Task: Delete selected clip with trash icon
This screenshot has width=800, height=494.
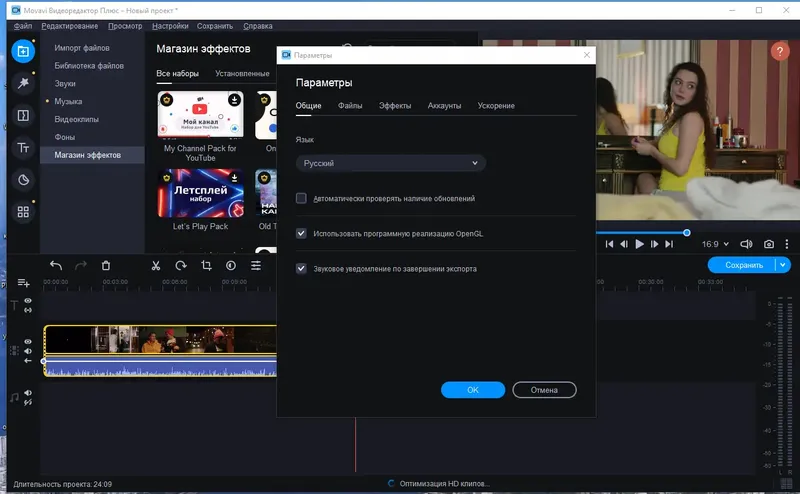Action: click(x=106, y=265)
